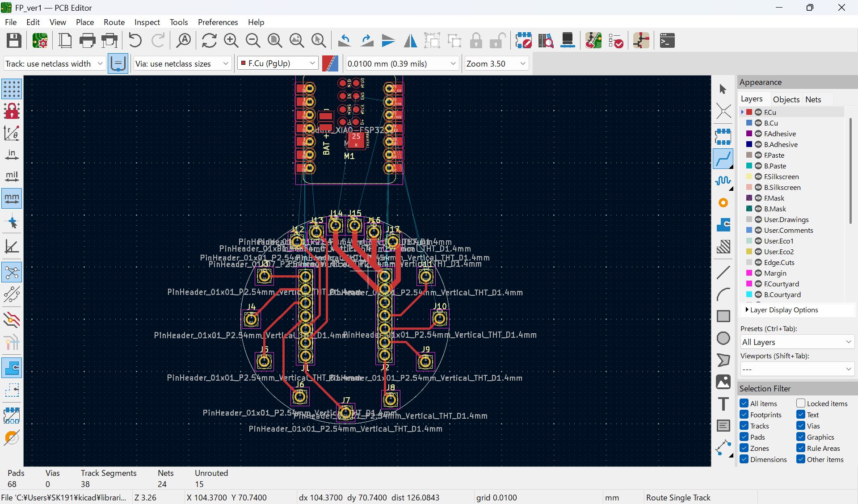Enable Locked items checkbox
Image resolution: width=858 pixels, height=504 pixels.
tap(801, 403)
